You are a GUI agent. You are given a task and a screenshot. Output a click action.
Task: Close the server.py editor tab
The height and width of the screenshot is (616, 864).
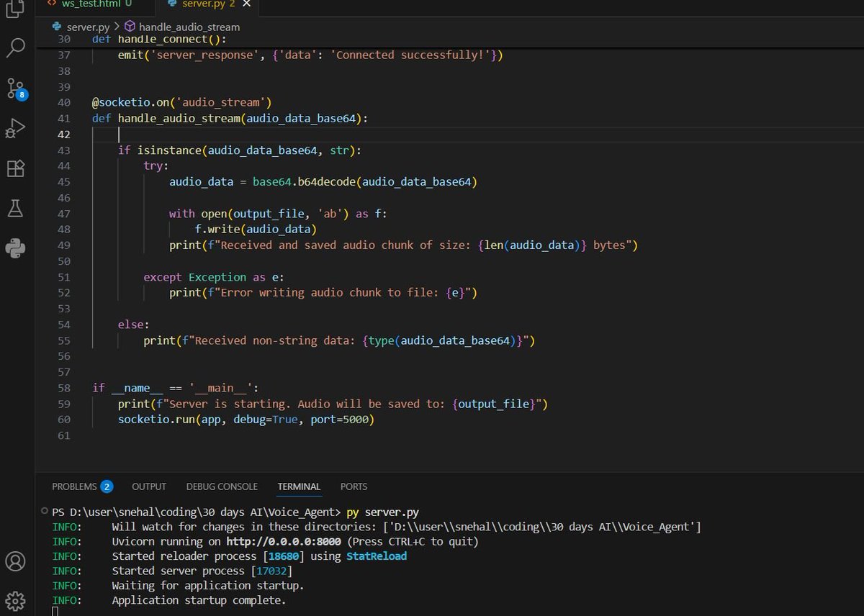[x=247, y=4]
